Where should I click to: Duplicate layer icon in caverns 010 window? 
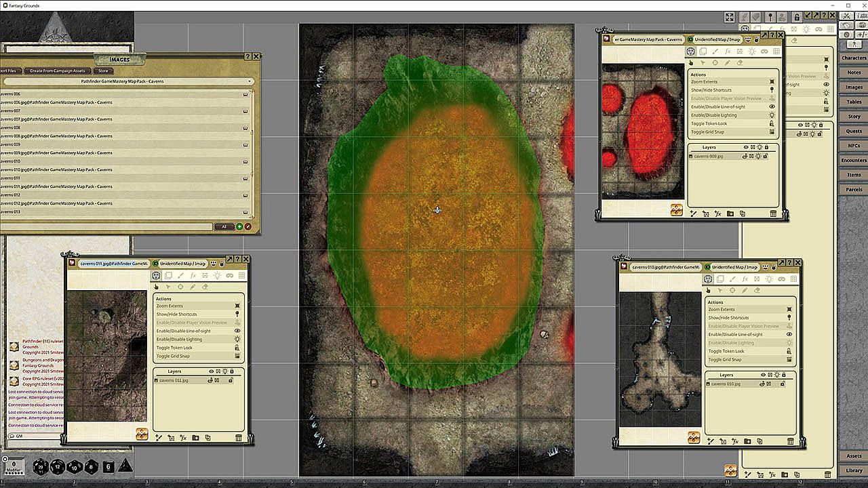pyautogui.click(x=759, y=441)
